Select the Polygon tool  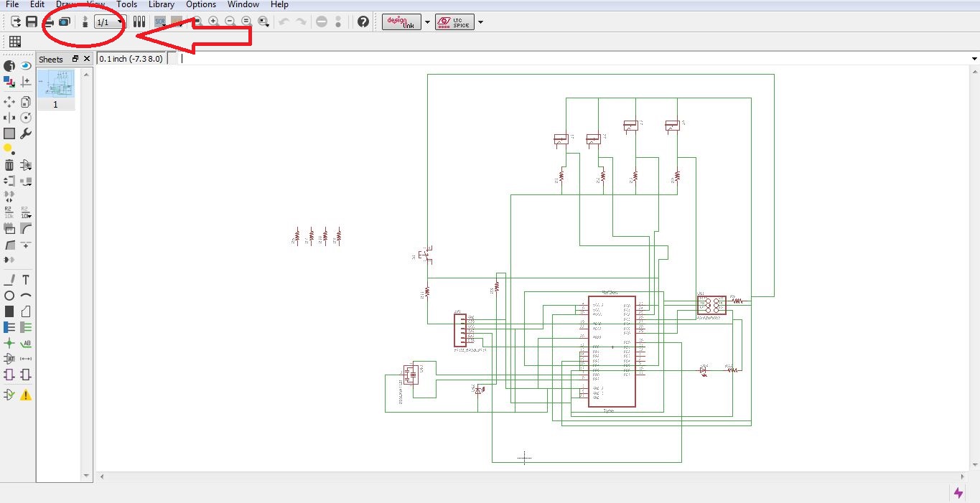pyautogui.click(x=26, y=311)
